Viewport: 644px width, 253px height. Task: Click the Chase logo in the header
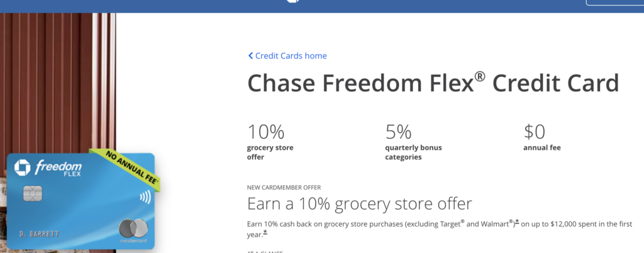tap(292, 2)
